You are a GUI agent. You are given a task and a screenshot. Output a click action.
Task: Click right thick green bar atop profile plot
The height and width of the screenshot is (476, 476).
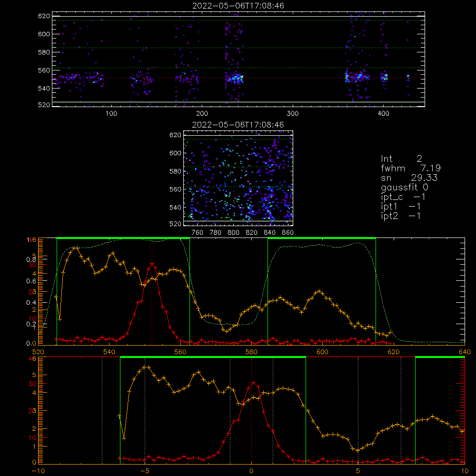(322, 238)
